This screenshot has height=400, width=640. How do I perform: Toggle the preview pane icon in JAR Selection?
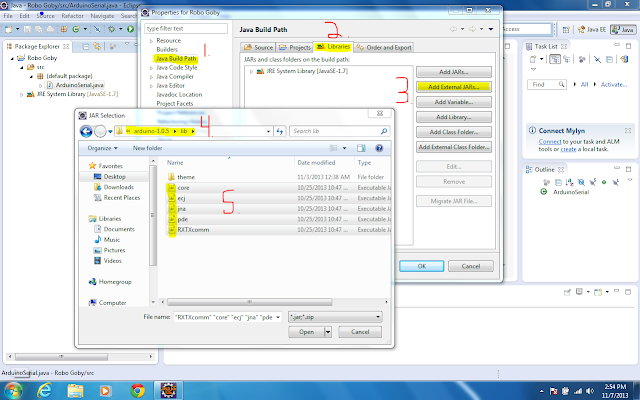(361, 148)
